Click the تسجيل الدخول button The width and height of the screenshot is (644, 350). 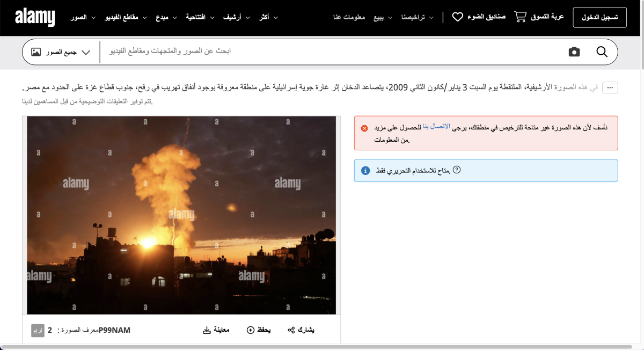tap(599, 17)
